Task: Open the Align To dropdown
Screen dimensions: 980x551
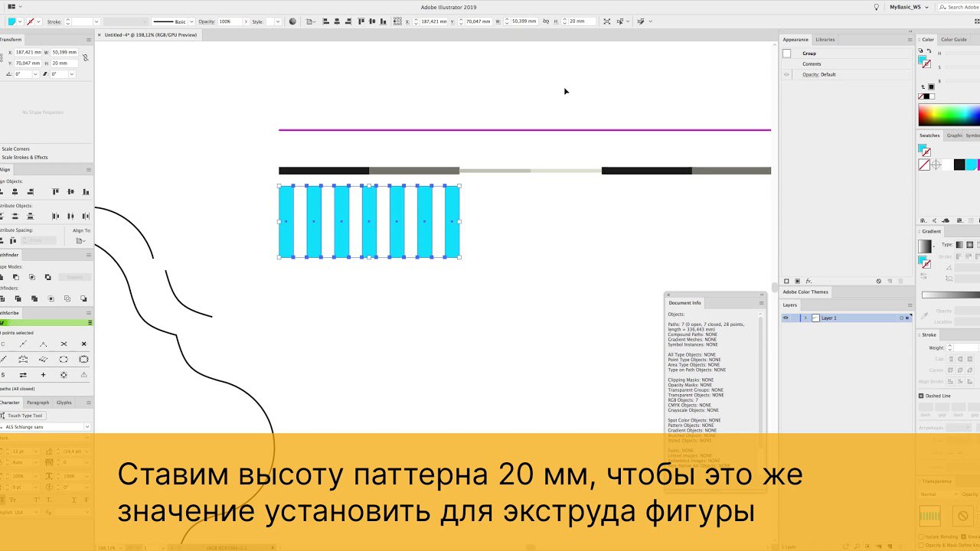Action: point(80,240)
